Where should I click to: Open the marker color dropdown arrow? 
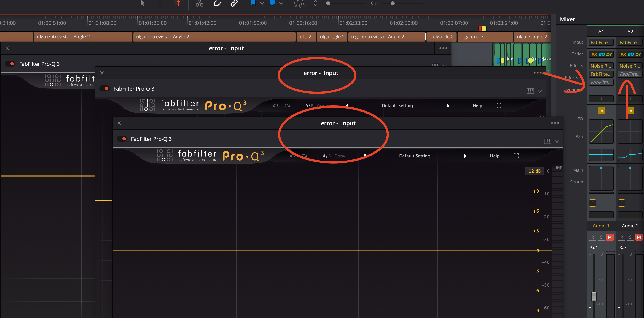click(281, 3)
